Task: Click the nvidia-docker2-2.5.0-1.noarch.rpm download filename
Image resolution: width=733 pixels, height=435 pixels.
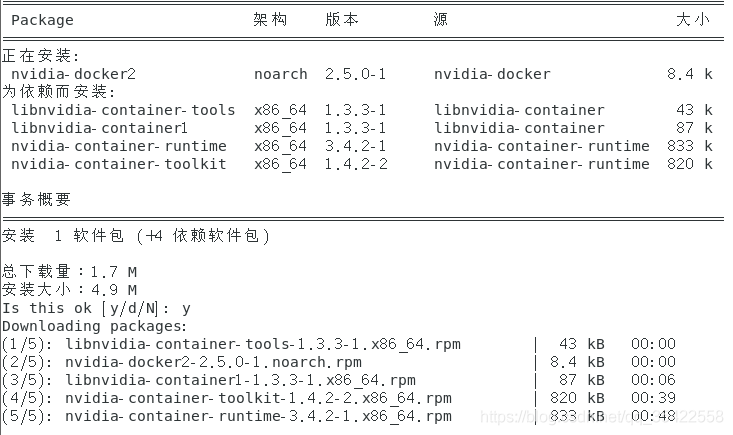Action: (x=213, y=362)
